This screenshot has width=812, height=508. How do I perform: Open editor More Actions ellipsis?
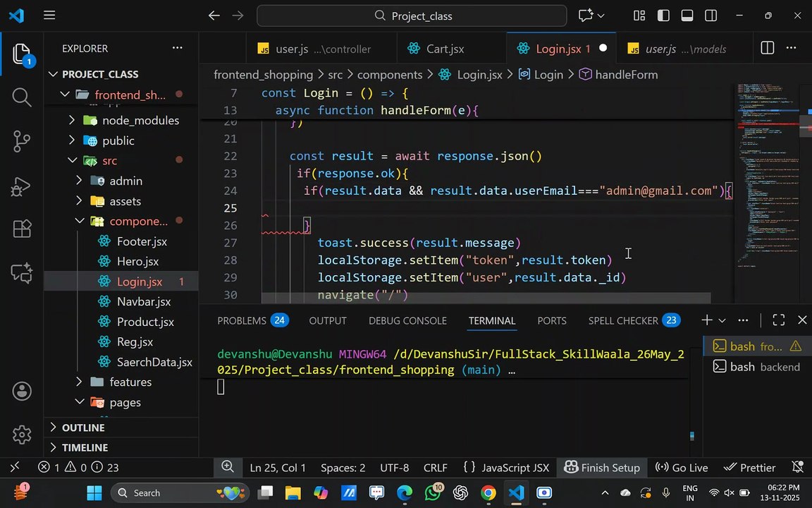pos(792,48)
